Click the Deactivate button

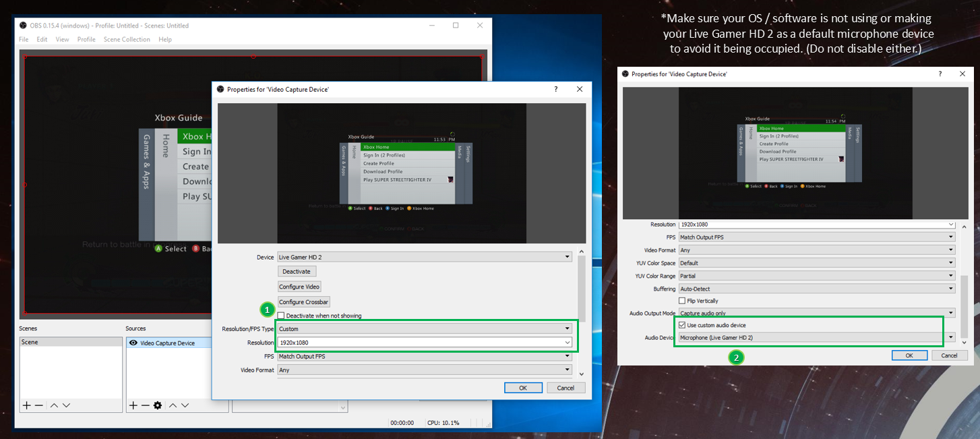click(297, 271)
